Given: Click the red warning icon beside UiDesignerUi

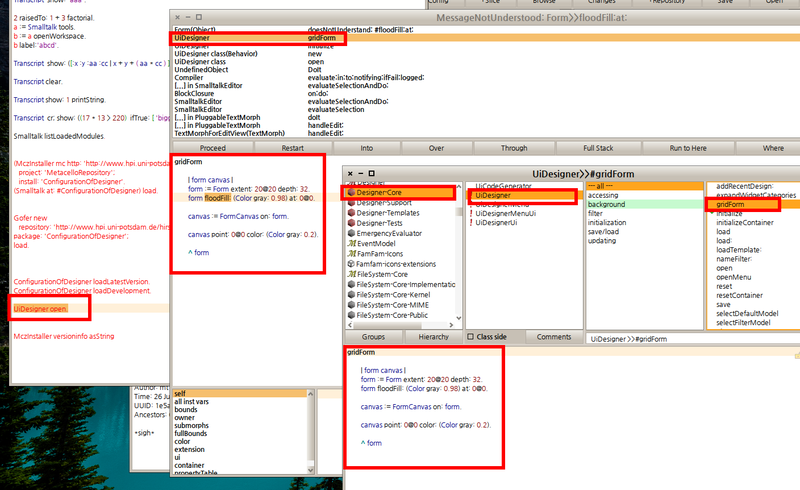Looking at the screenshot, I should [471, 222].
